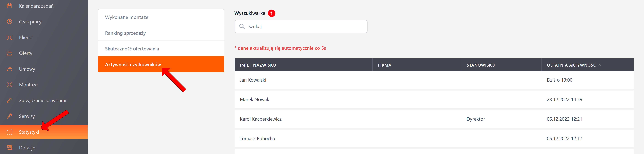Toggle sort arrow on Ostatnia aktywność

click(x=599, y=65)
